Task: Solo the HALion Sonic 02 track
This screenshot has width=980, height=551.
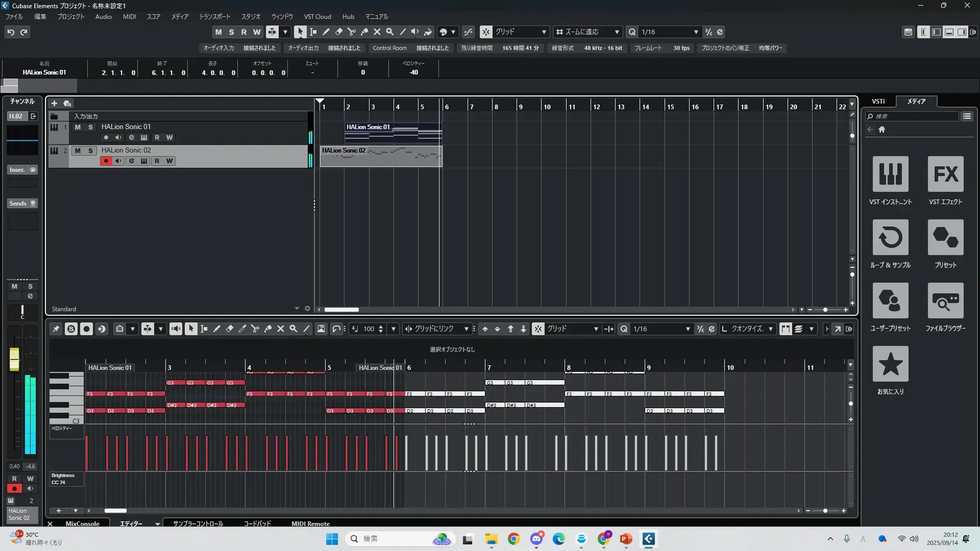Action: [x=90, y=151]
